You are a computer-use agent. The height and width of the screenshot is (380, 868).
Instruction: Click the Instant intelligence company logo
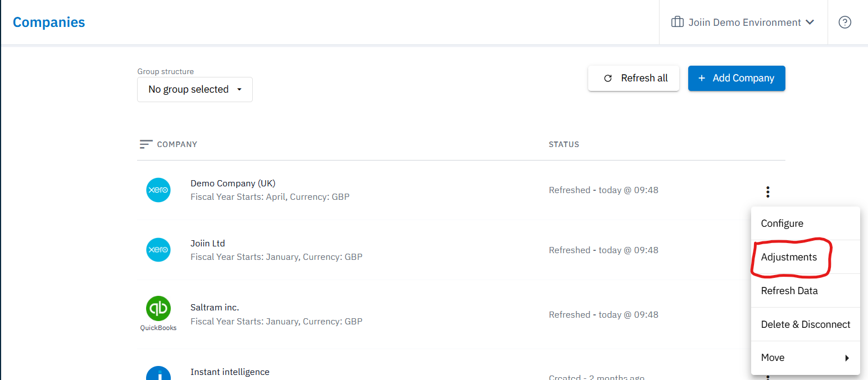tap(158, 373)
